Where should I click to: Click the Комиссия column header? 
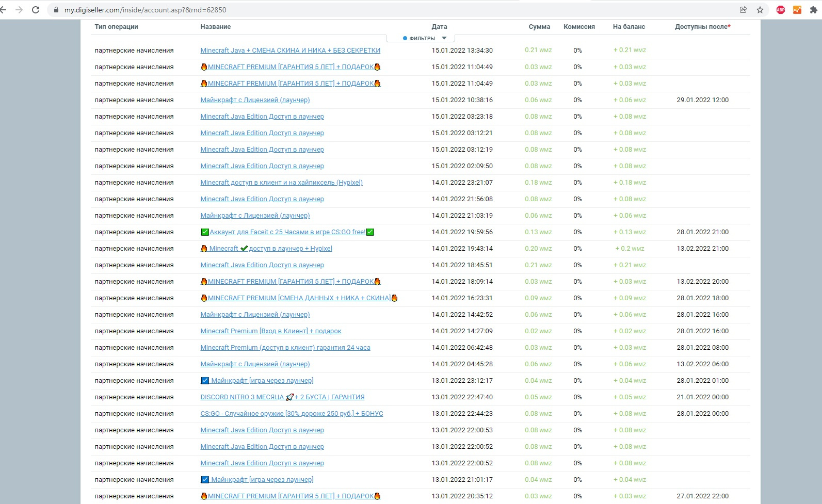tap(579, 27)
